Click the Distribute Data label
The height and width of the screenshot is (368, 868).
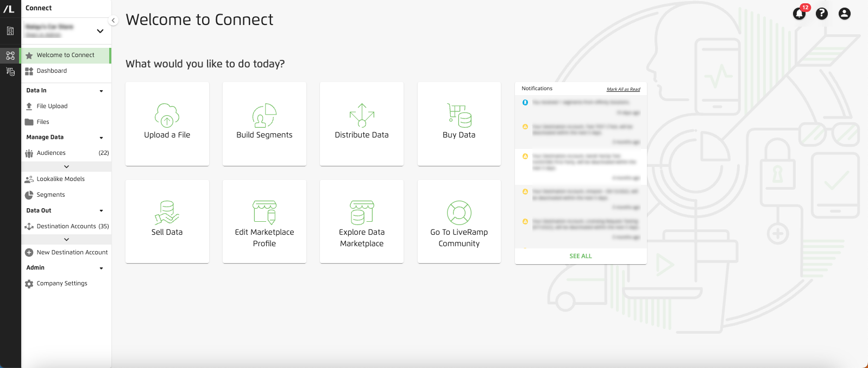pos(362,135)
